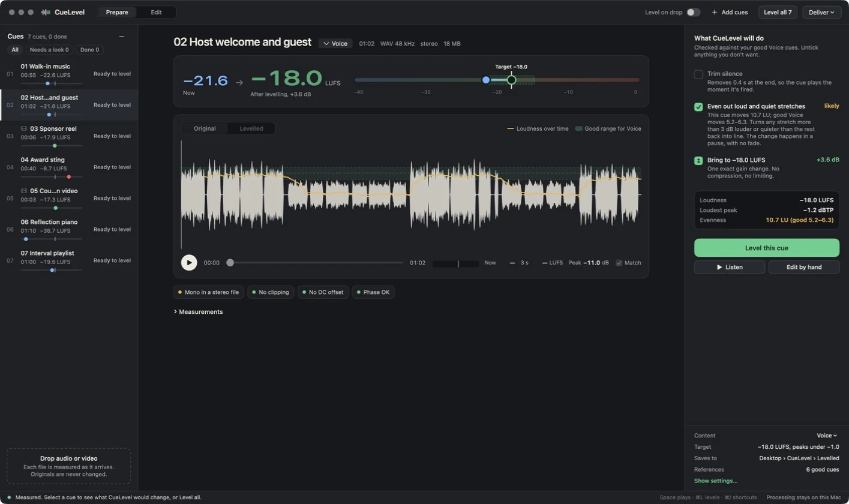Click the 'Desktop › CueLevel › Levelled' save path
The image size is (849, 504).
pyautogui.click(x=799, y=458)
